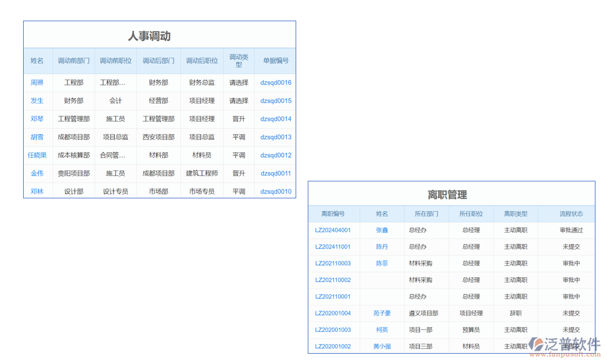Screen dimensions: 607x364
Task: Open resignation record LZ202110002
Action: tap(333, 280)
